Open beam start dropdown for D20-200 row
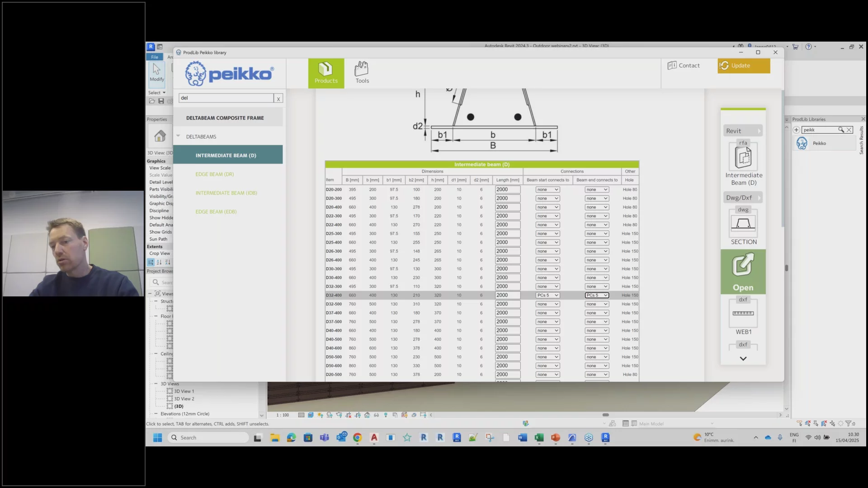The image size is (868, 488). [x=547, y=189]
